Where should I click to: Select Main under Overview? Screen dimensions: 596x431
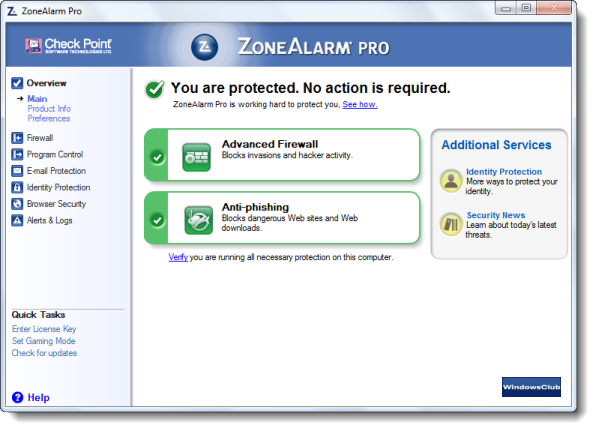(37, 99)
